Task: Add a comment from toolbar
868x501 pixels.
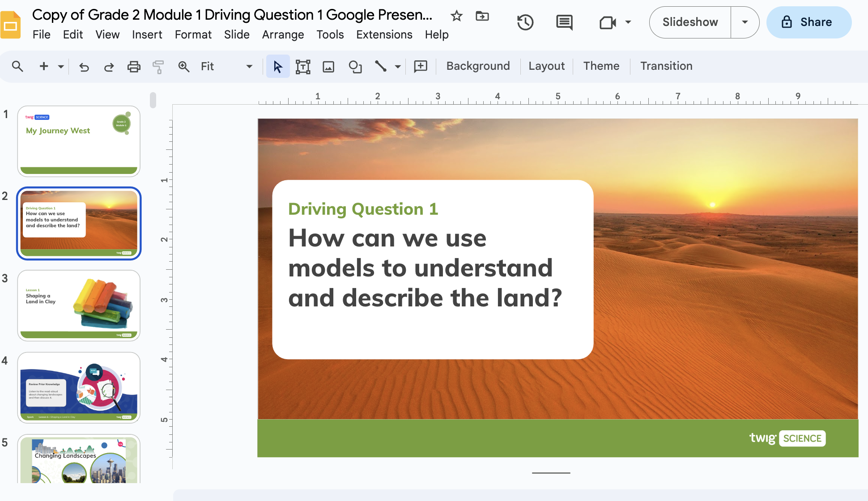Action: [x=421, y=67]
